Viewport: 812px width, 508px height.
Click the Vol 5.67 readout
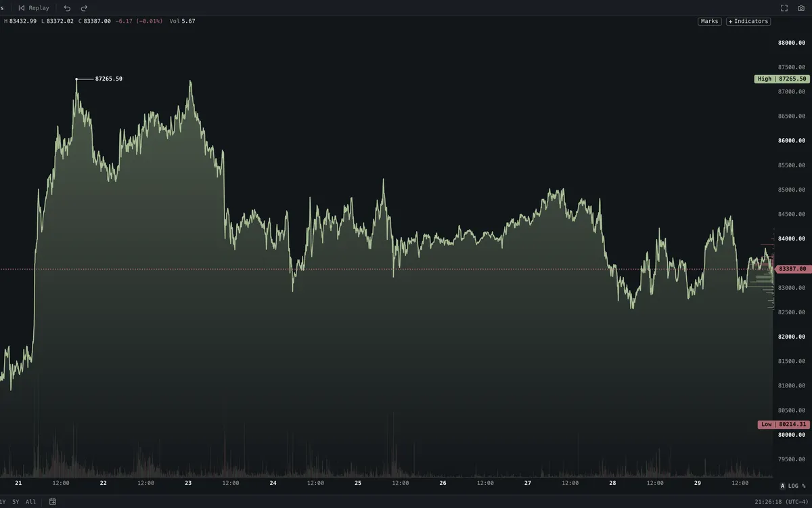pos(183,22)
